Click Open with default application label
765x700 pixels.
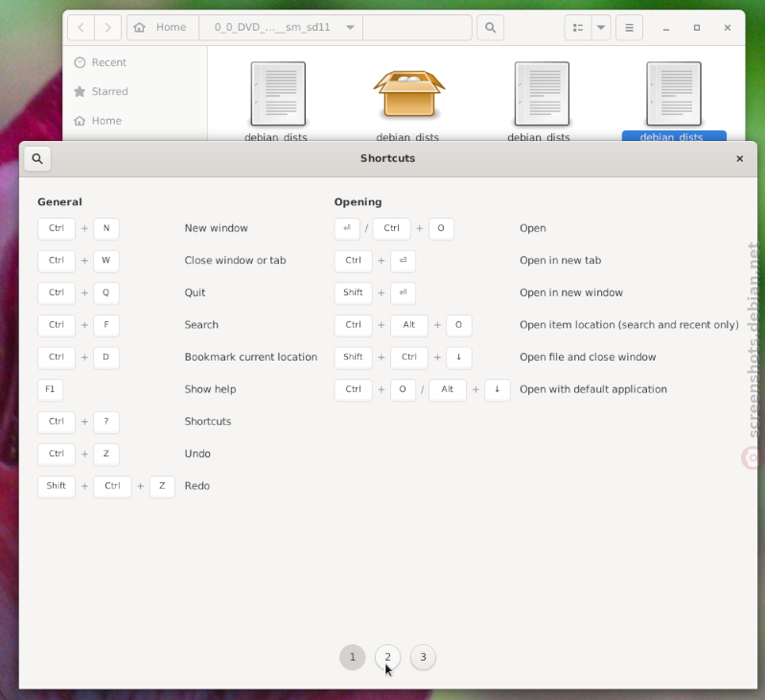coord(592,389)
